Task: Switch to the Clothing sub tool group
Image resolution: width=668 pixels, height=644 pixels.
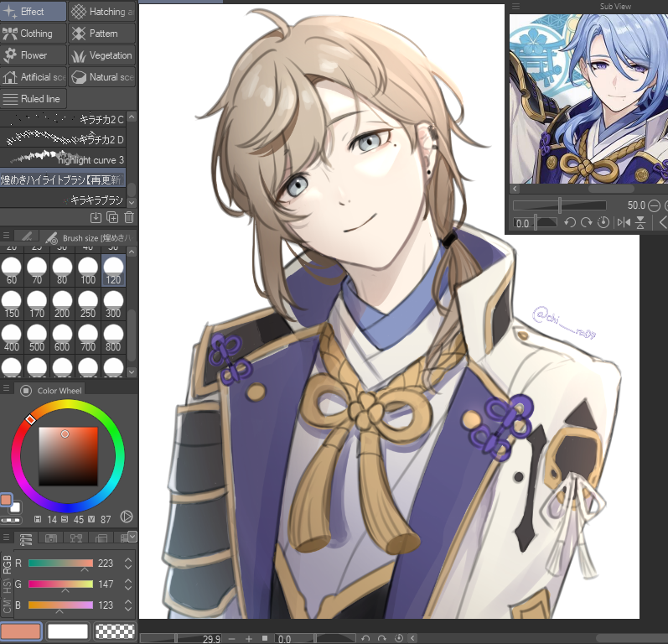Action: pyautogui.click(x=34, y=34)
